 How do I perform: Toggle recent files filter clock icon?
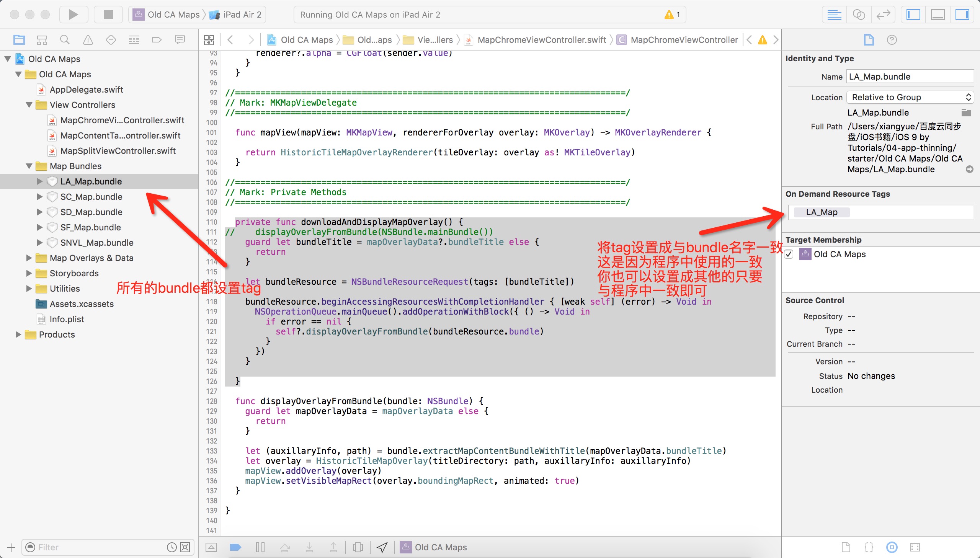(x=172, y=547)
